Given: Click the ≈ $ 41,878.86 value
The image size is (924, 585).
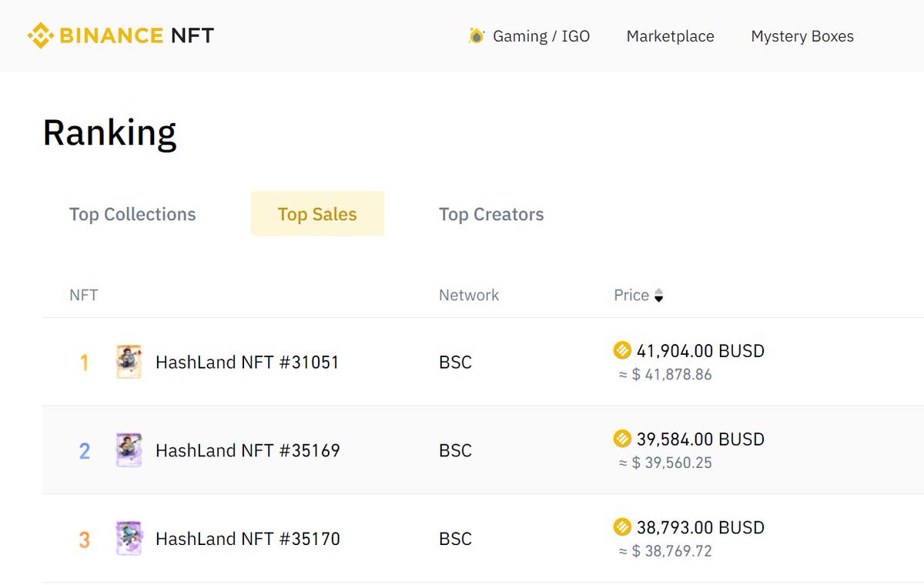Looking at the screenshot, I should [x=665, y=375].
